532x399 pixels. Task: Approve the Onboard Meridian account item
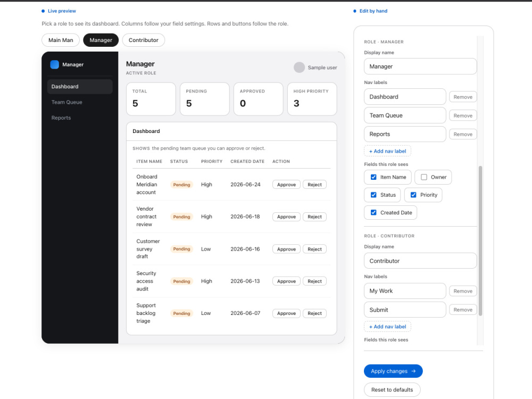coord(286,185)
